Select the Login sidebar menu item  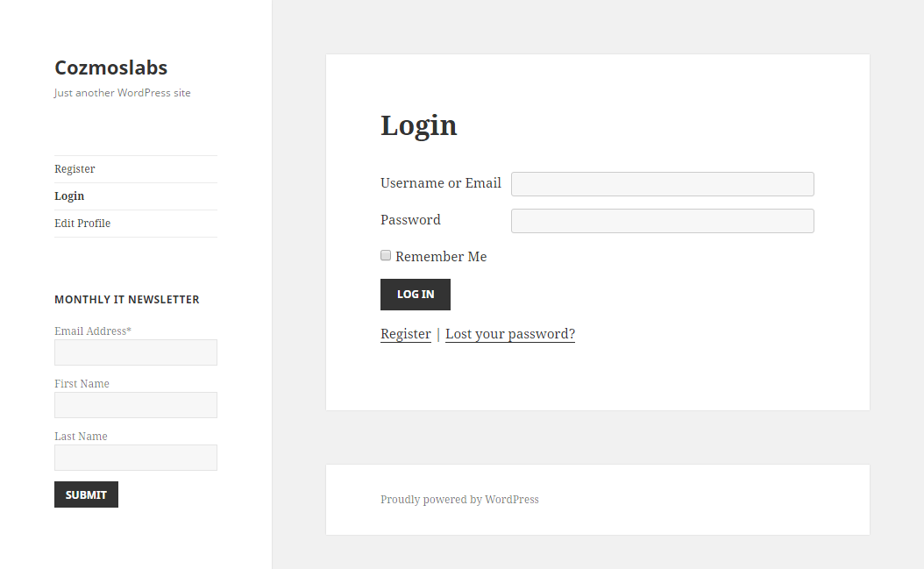pyautogui.click(x=69, y=196)
